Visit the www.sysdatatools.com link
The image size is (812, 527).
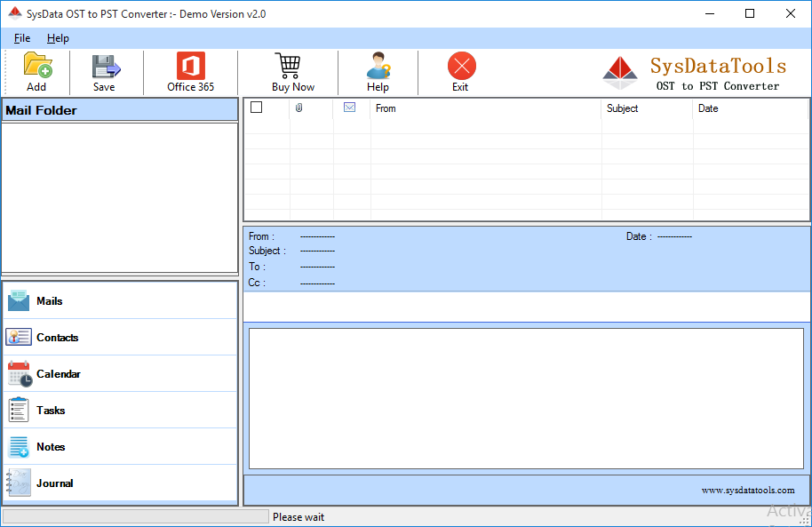click(748, 491)
